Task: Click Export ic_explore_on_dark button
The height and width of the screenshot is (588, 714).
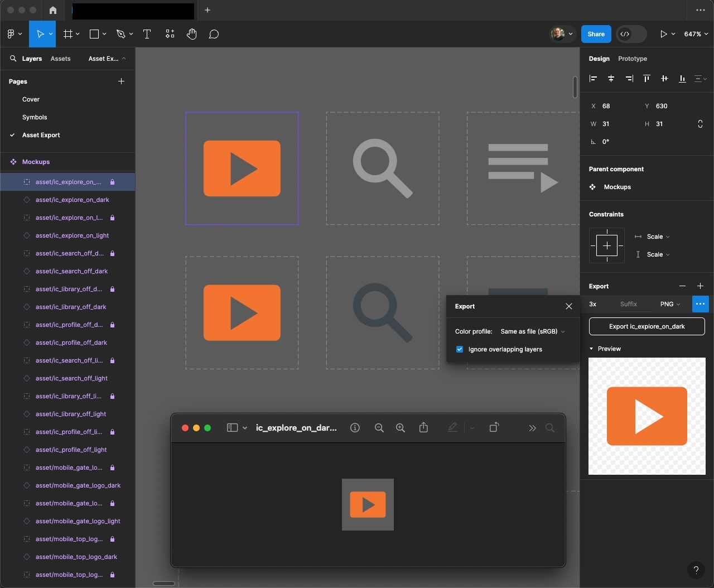Action: [647, 326]
